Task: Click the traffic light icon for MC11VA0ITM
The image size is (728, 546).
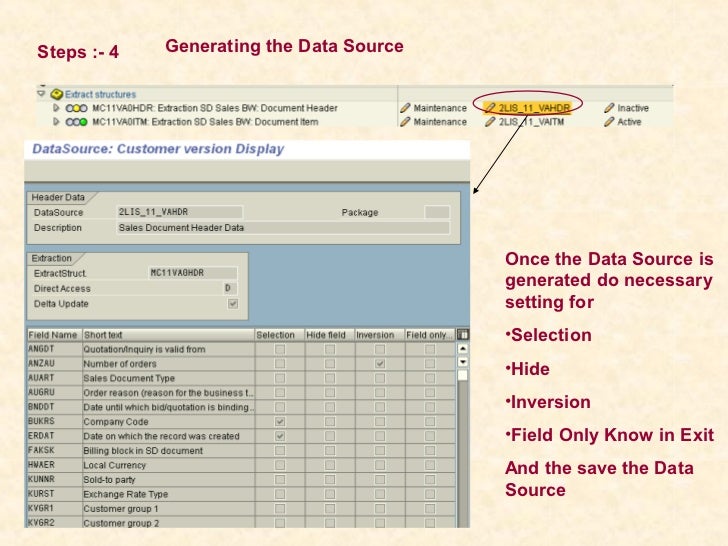Action: coord(77,122)
